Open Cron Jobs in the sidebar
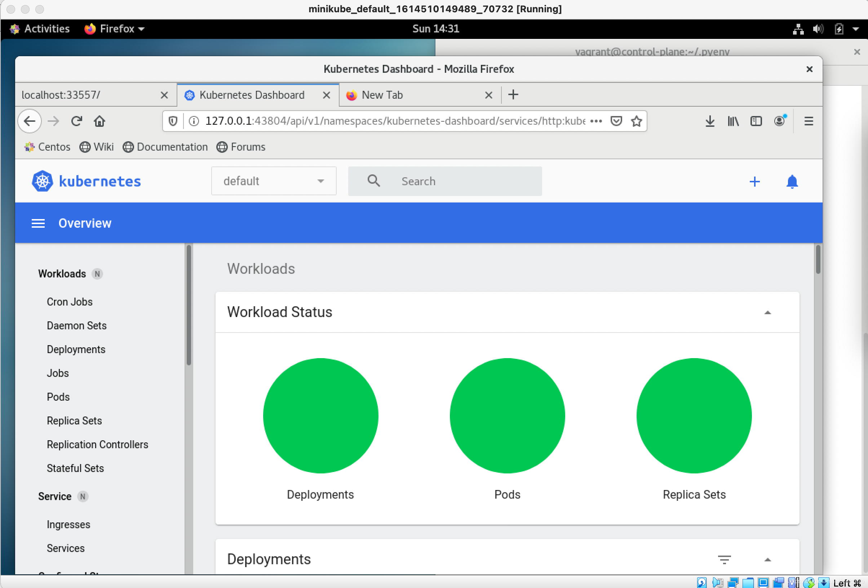 point(70,302)
